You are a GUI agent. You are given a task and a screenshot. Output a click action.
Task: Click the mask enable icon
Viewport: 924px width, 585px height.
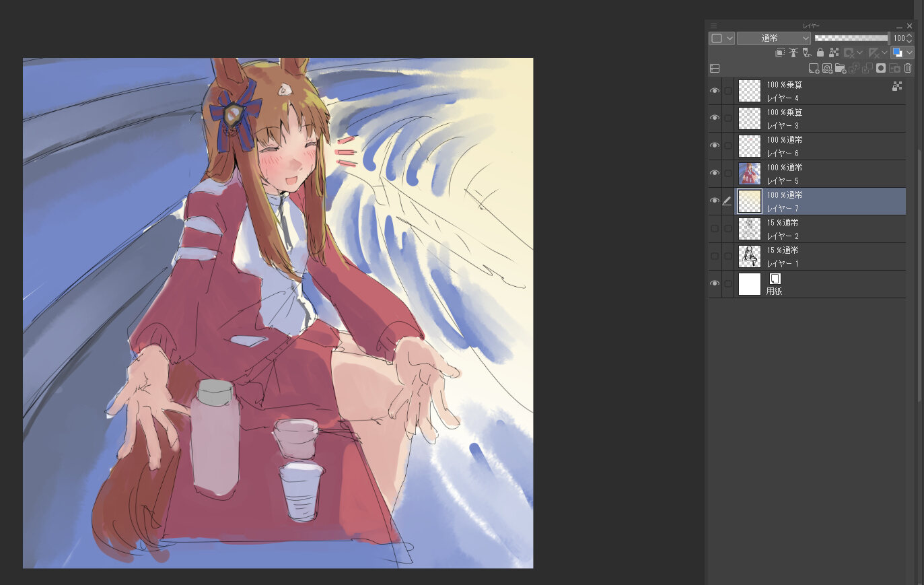849,53
